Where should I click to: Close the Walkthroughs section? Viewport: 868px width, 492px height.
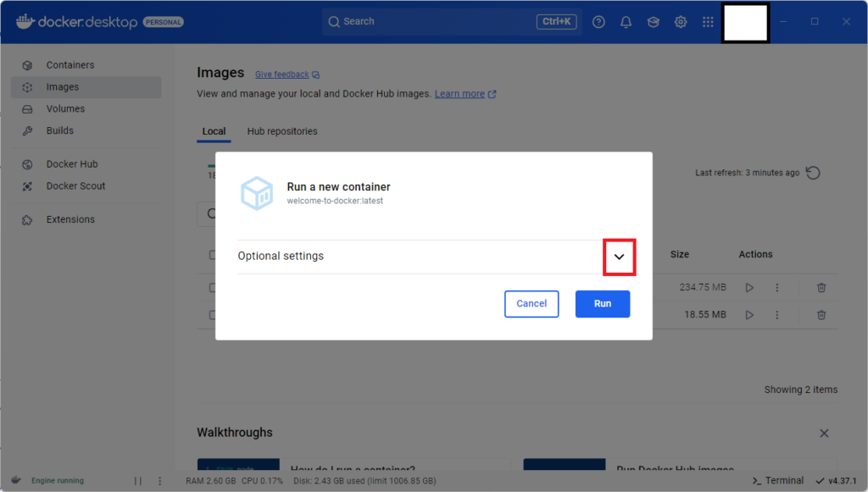click(x=824, y=434)
